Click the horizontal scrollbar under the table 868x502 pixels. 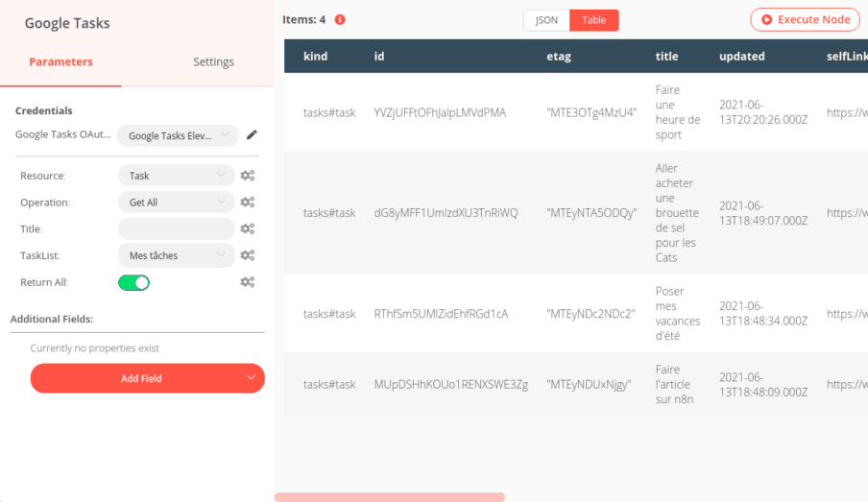[x=389, y=497]
